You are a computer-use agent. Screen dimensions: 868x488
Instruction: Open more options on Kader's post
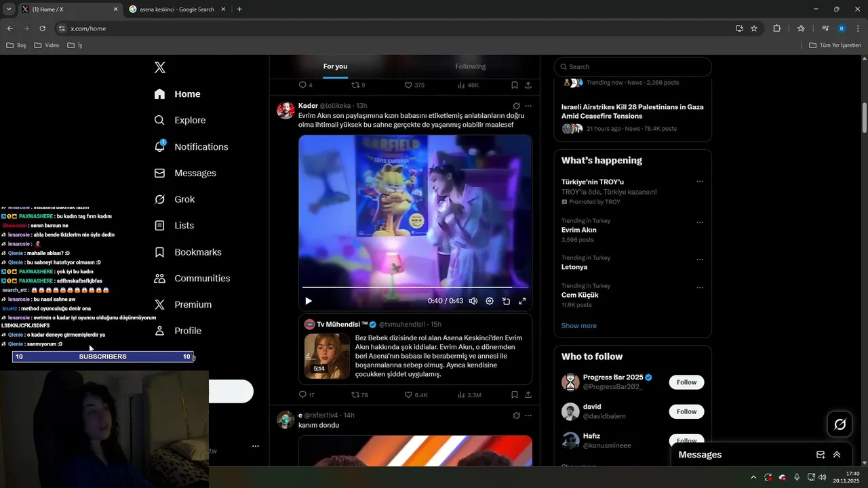click(528, 106)
